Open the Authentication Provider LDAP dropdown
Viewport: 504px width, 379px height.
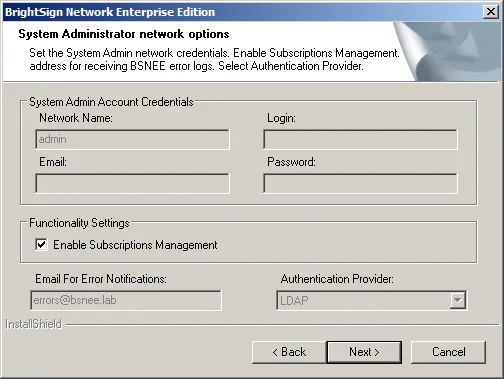click(x=457, y=300)
